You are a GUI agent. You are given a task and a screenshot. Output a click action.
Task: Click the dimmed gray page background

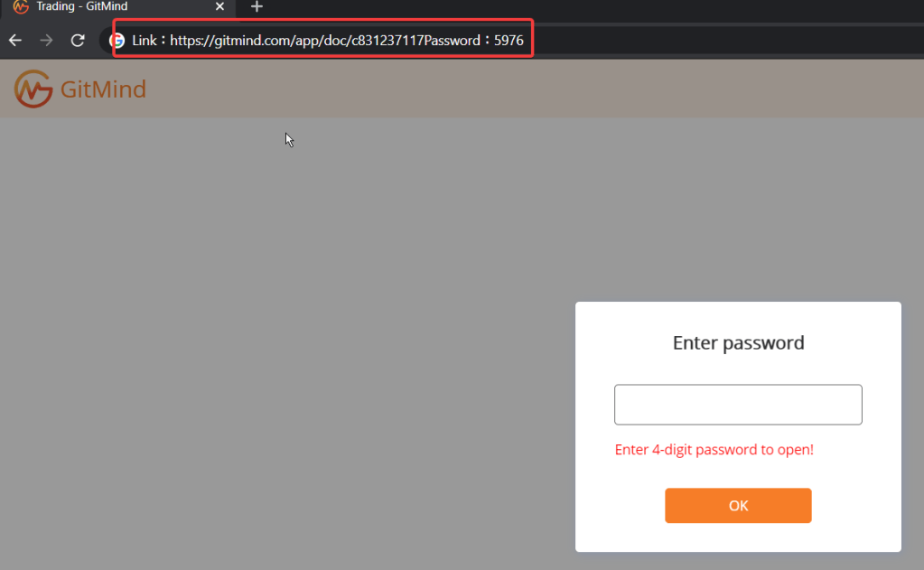[x=283, y=341]
